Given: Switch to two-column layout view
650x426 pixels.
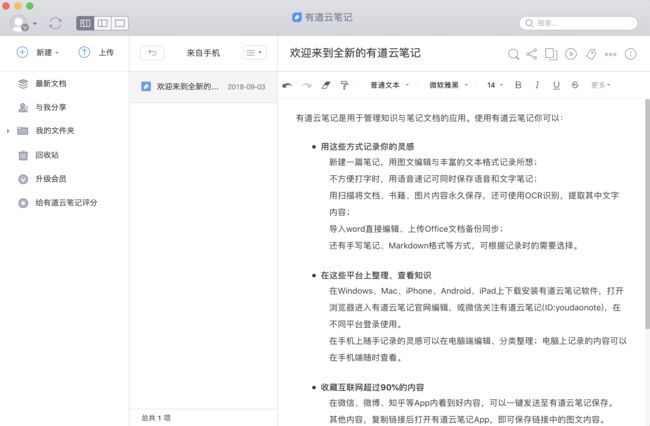Looking at the screenshot, I should pos(102,23).
